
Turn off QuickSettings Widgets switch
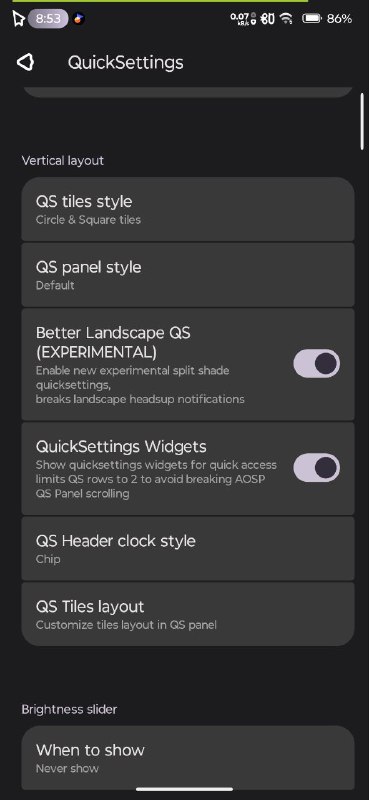click(316, 467)
